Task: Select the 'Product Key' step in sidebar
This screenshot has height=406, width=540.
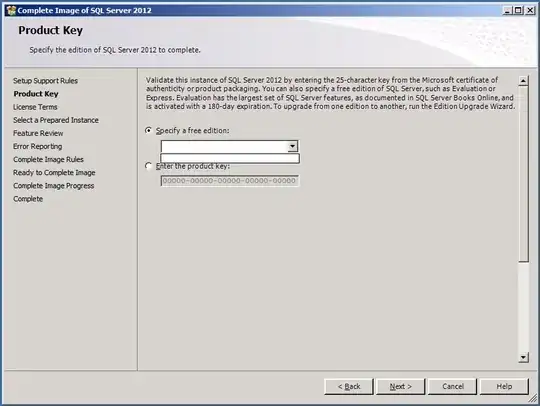Action: click(x=36, y=94)
